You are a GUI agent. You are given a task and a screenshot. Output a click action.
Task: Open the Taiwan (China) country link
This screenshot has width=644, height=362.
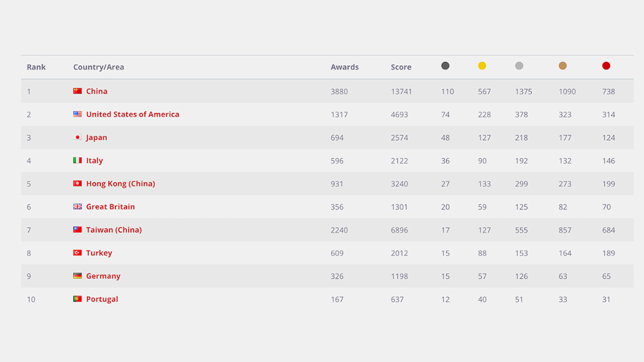pyautogui.click(x=114, y=230)
